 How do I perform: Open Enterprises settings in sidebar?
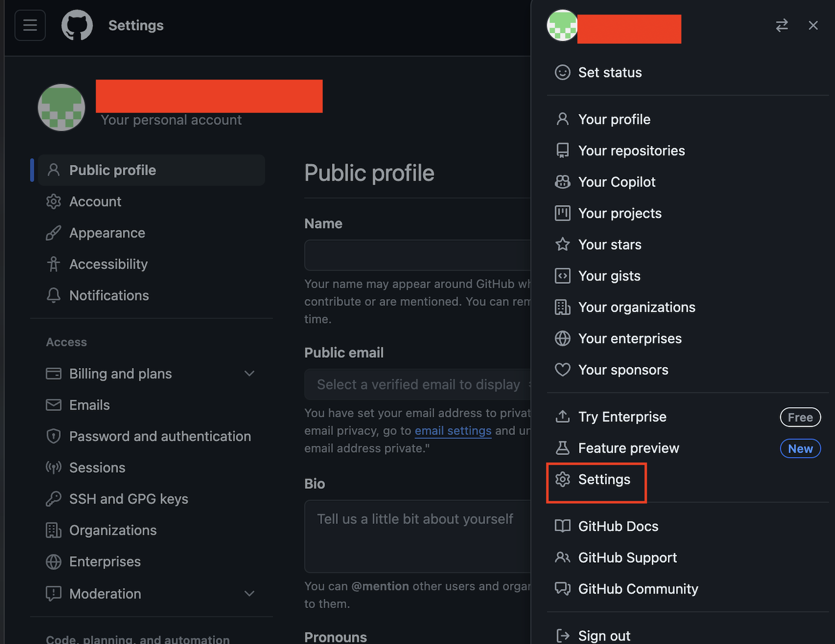(151, 561)
